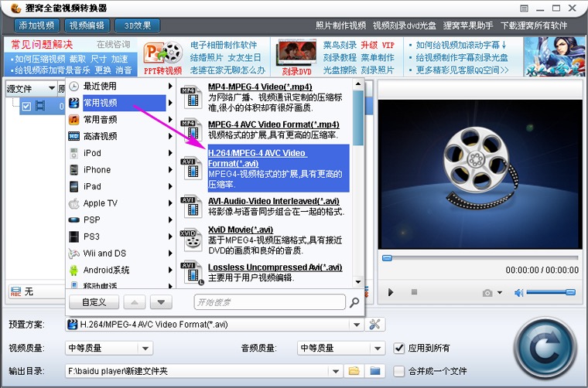Open 狸窝苹果助手 link
The image size is (588, 388).
[468, 26]
